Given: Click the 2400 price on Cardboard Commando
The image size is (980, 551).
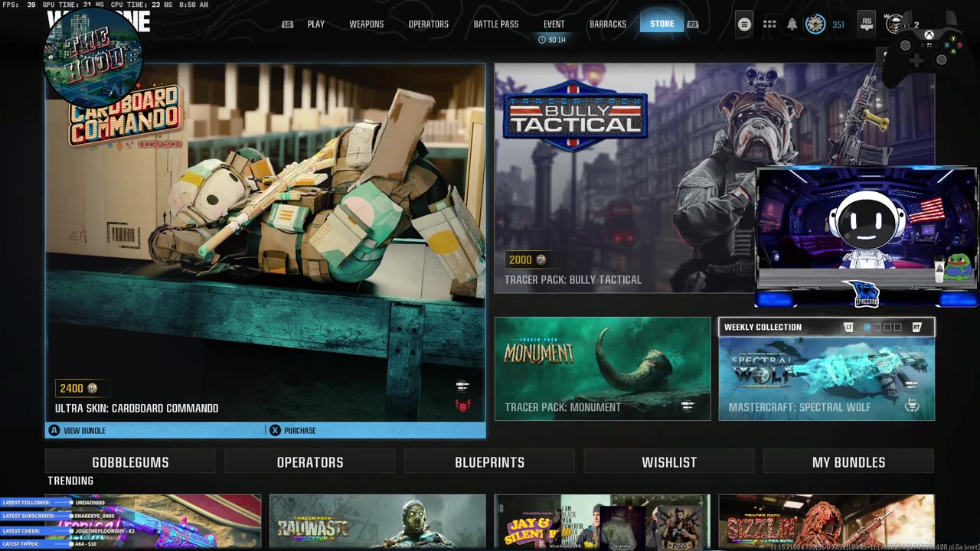Looking at the screenshot, I should (x=71, y=388).
